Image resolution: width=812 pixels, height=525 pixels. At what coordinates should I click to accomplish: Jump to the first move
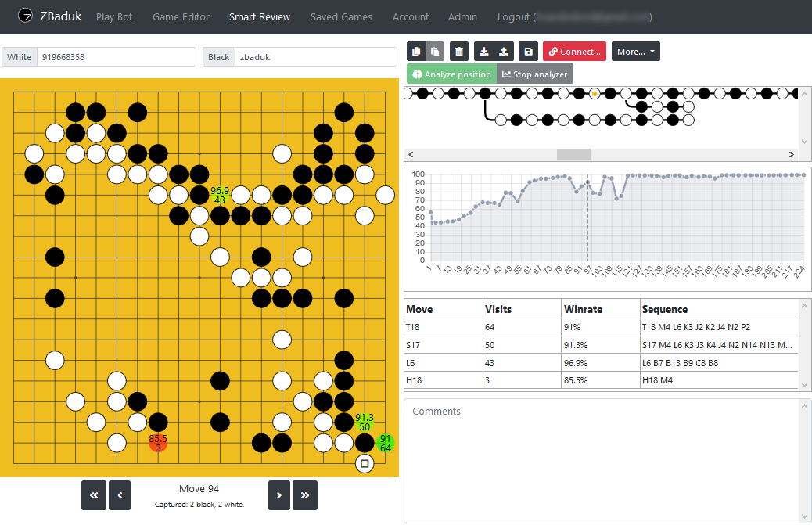coord(93,495)
